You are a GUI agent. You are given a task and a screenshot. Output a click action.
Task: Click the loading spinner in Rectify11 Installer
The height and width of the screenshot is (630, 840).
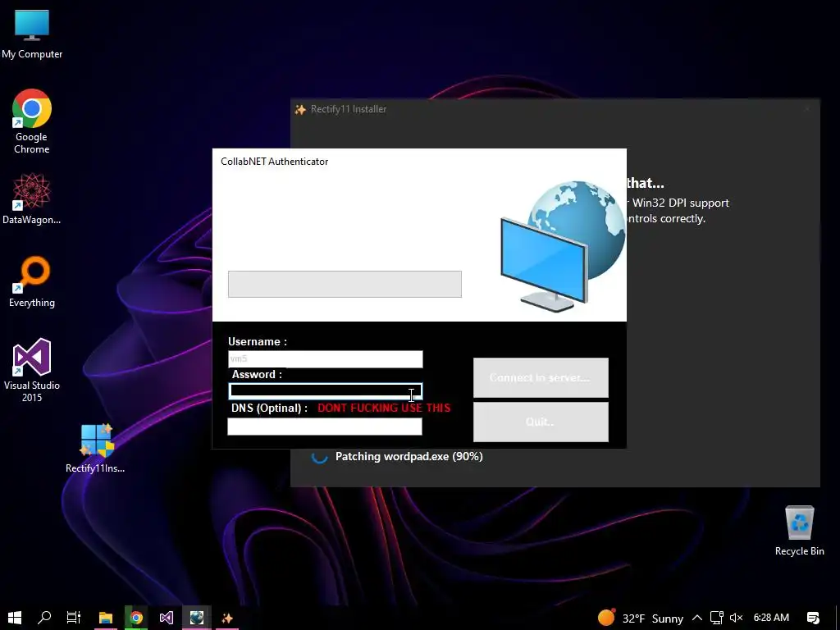[x=320, y=456]
